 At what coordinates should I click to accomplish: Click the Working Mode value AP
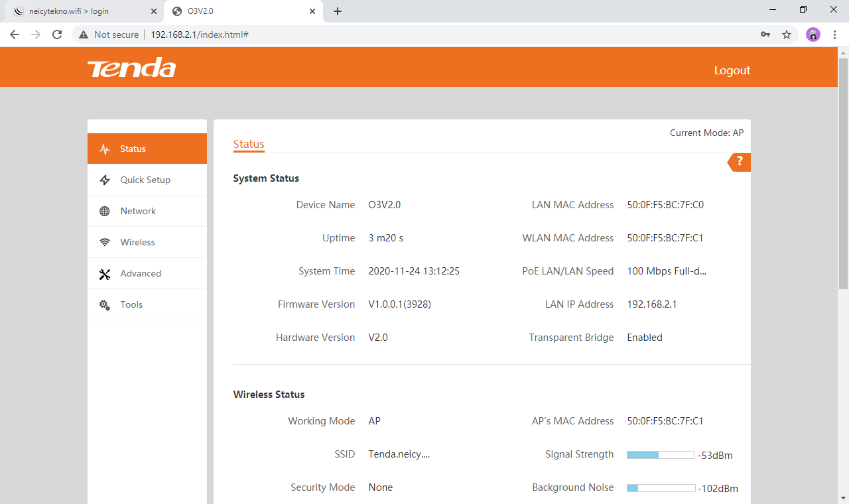375,422
